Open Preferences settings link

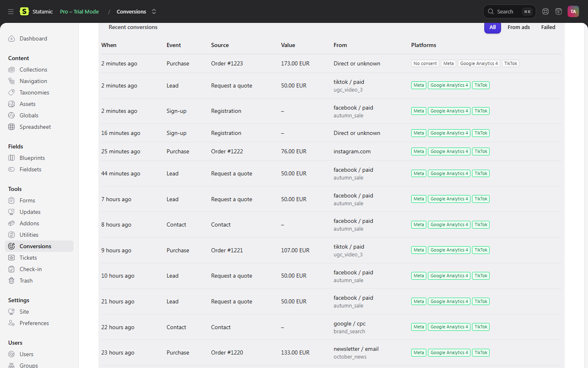click(x=39, y=323)
